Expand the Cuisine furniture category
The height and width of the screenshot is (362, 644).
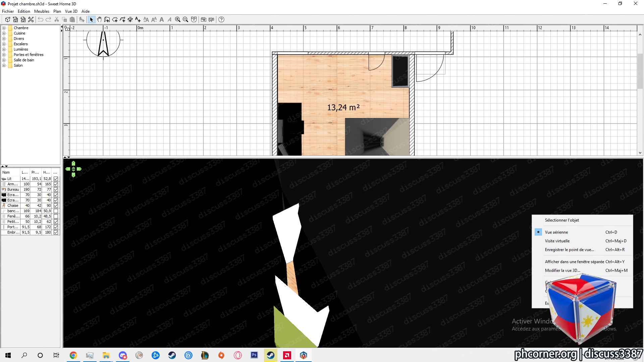4,33
